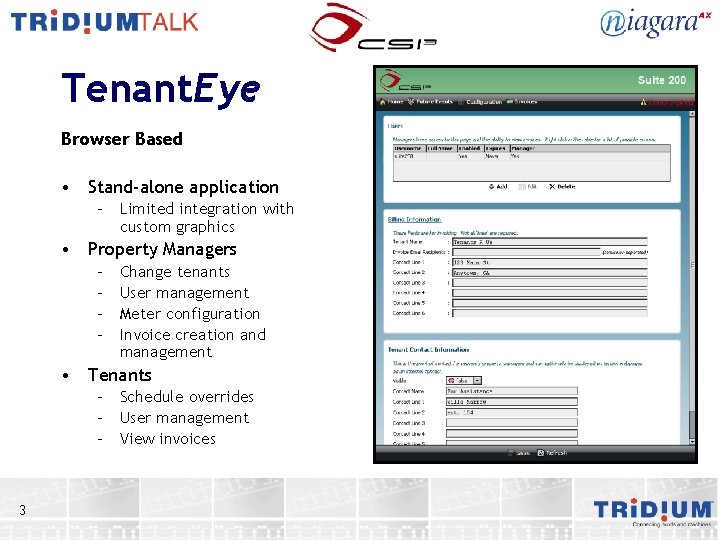
Task: Click Tenant Contact Line 3 field
Action: coord(512,423)
